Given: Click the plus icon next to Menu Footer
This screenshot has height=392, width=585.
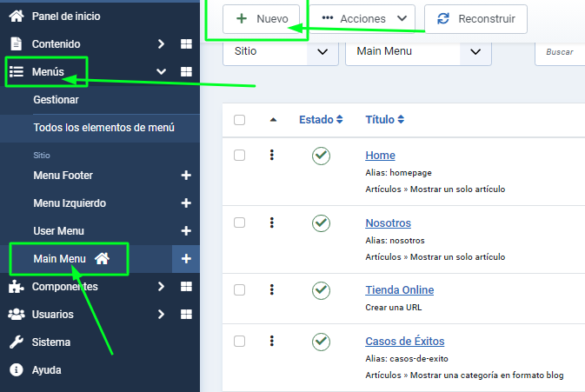Looking at the screenshot, I should (185, 176).
